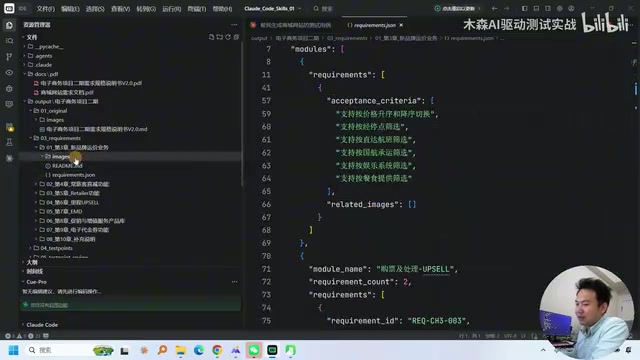The width and height of the screenshot is (640, 360).
Task: Toggle primary sidebar layout icon in title bar
Action: [524, 8]
